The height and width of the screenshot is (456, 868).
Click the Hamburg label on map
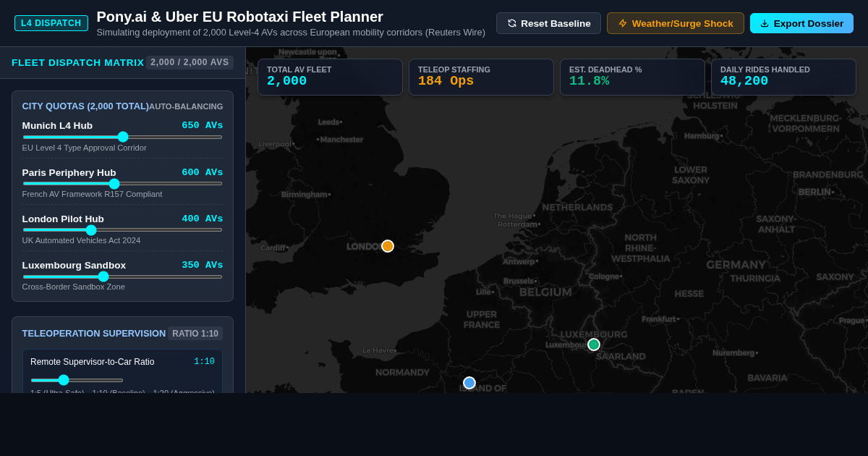click(702, 135)
